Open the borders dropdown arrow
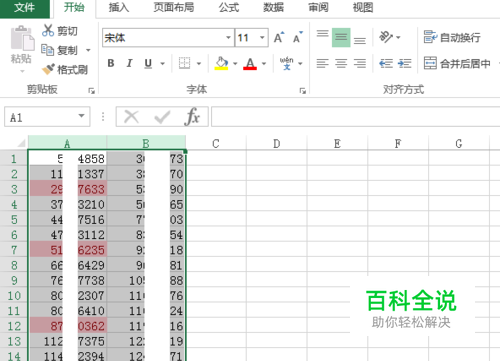Image resolution: width=500 pixels, height=361 pixels. pos(199,63)
